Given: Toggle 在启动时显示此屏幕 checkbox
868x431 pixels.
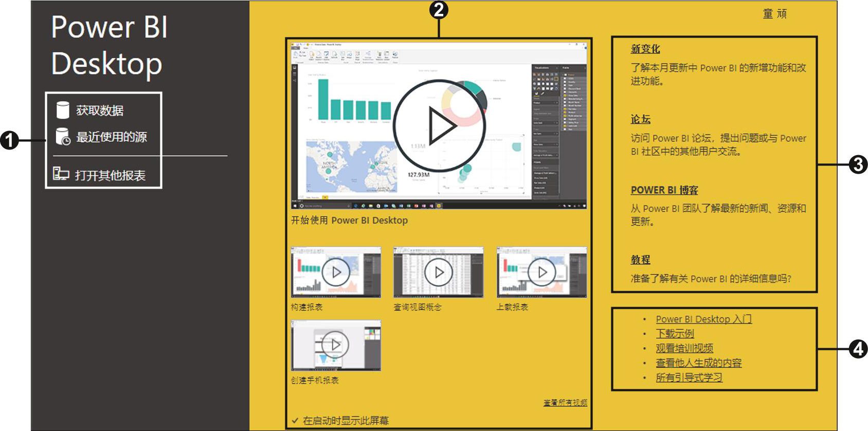Looking at the screenshot, I should [x=295, y=420].
